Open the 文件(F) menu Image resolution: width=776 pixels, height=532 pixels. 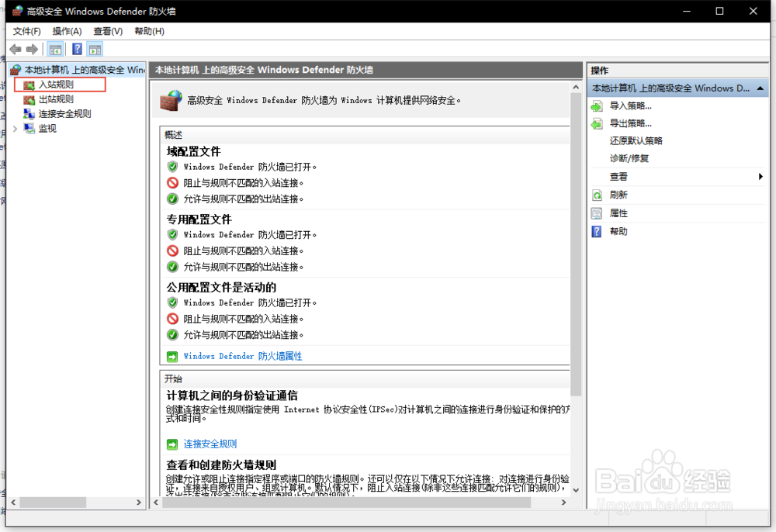pyautogui.click(x=26, y=31)
